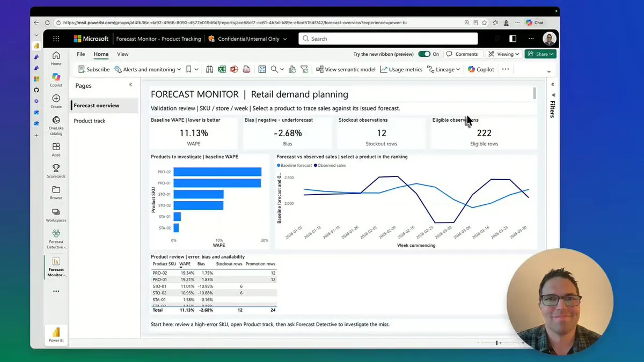Click the fit to page view icon
This screenshot has height=362, width=644.
click(x=262, y=69)
